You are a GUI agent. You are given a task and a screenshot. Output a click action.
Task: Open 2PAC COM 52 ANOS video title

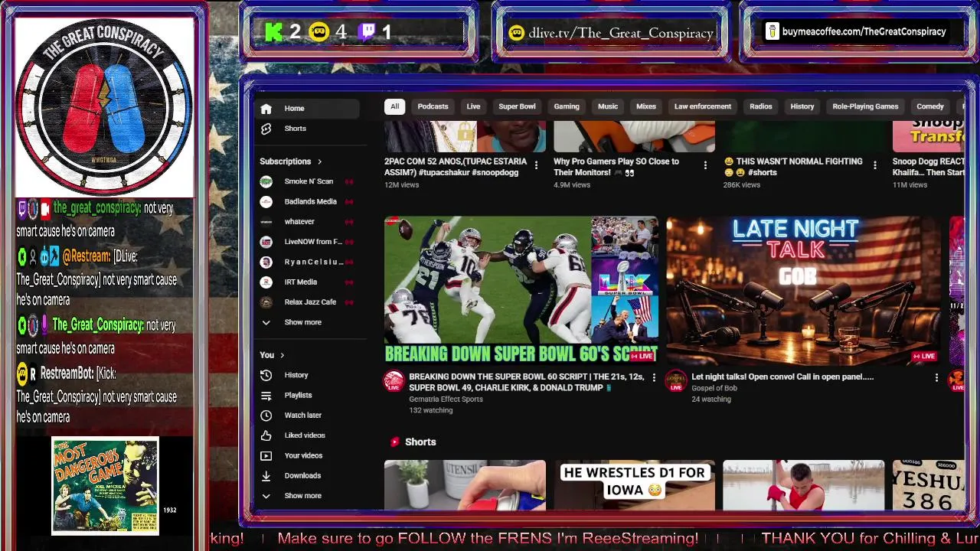[456, 167]
